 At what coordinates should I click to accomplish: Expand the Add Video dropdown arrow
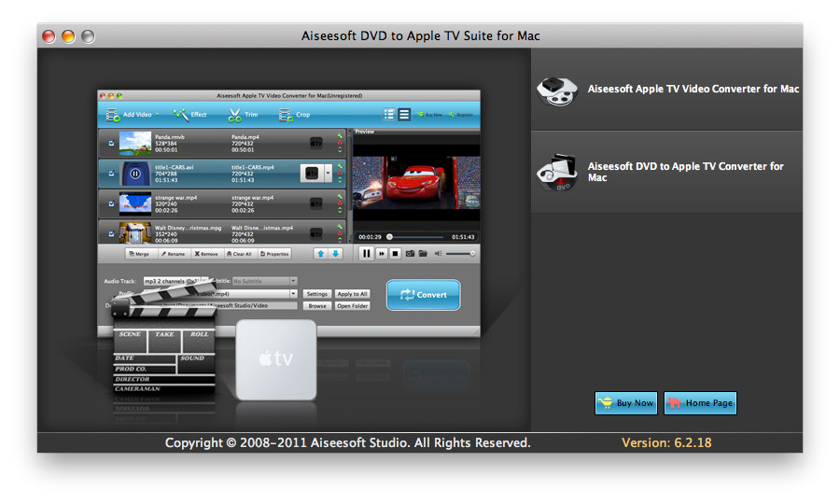[x=157, y=115]
